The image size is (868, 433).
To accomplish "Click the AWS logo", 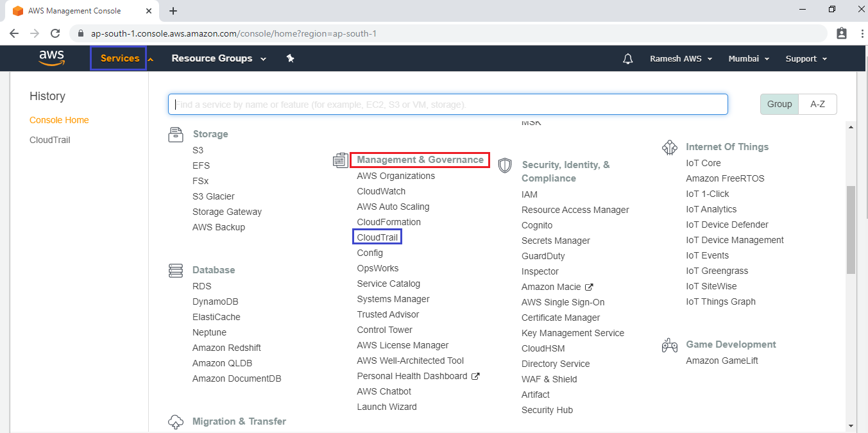I will (51, 58).
